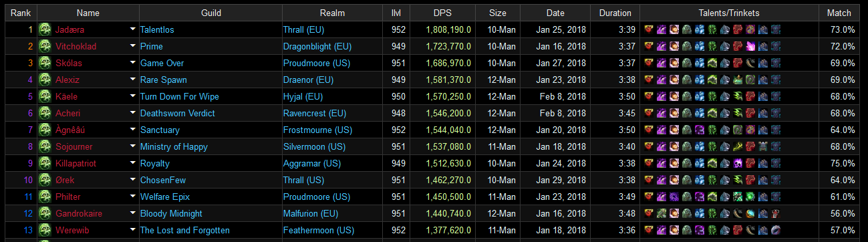
Task: Click the class icon beside Werewib
Action: tap(45, 230)
